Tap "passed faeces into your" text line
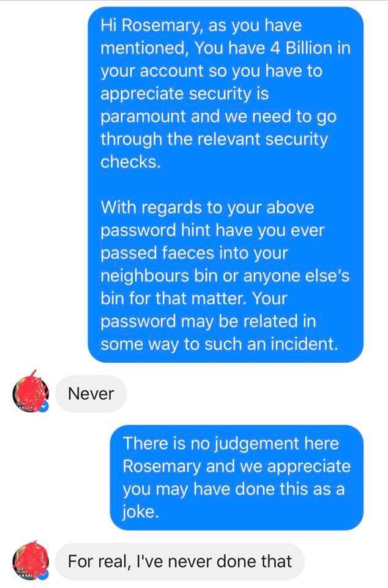 (194, 253)
